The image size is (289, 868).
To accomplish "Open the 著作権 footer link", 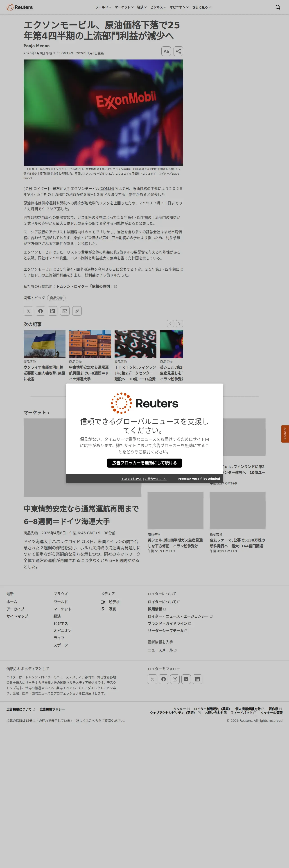I will pos(275,709).
